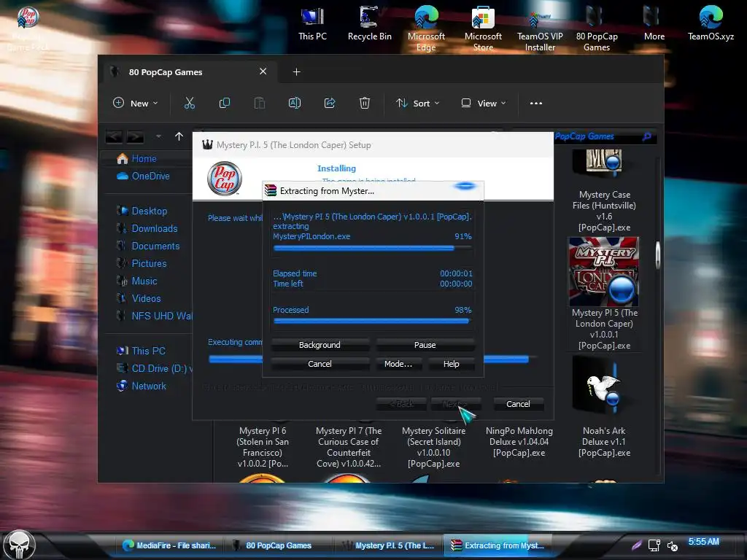Open Help in extraction dialog
The height and width of the screenshot is (560, 747).
pyautogui.click(x=451, y=364)
